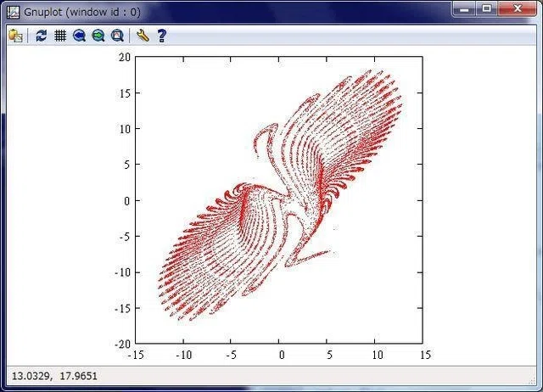Apply the next zoom settings
Viewport: 543px width, 392px height.
click(98, 36)
